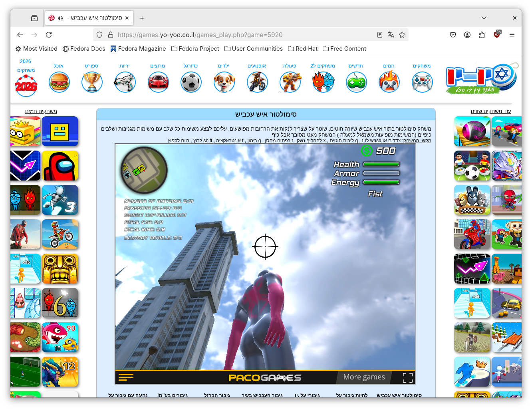The height and width of the screenshot is (409, 532).
Task: Open the trophy sports games category
Action: point(92,82)
